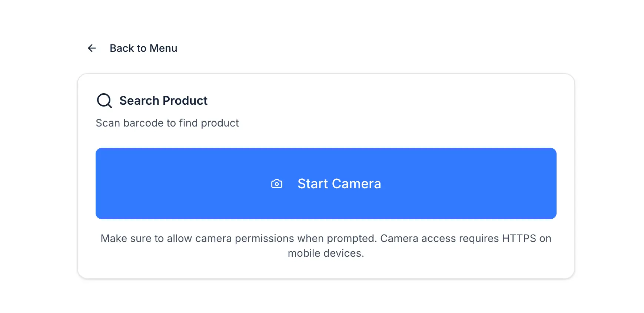Select the Start Camera label text
Image resolution: width=644 pixels, height=313 pixels.
339,184
